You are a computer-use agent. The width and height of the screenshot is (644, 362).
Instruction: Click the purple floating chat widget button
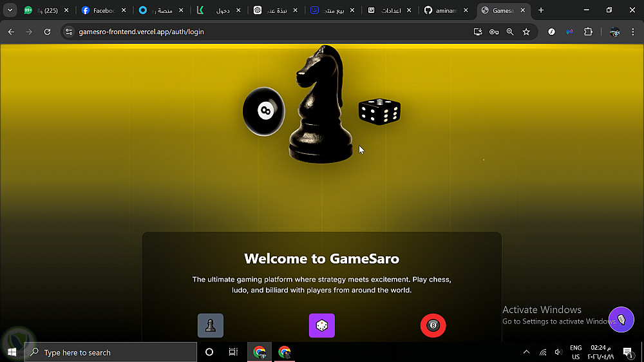pyautogui.click(x=621, y=319)
